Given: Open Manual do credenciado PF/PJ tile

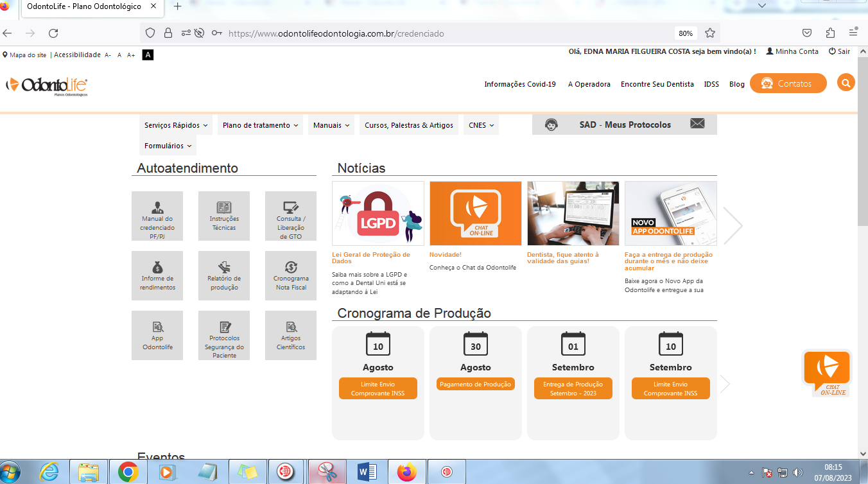Looking at the screenshot, I should (157, 216).
